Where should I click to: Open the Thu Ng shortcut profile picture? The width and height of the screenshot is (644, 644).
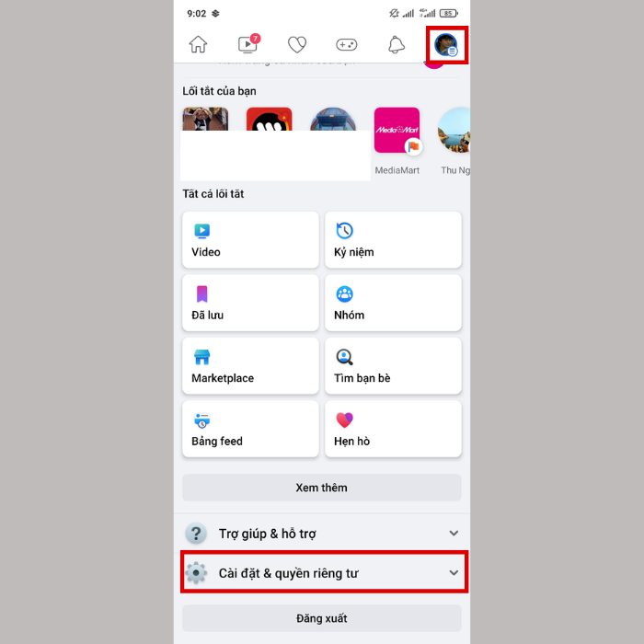tap(454, 131)
